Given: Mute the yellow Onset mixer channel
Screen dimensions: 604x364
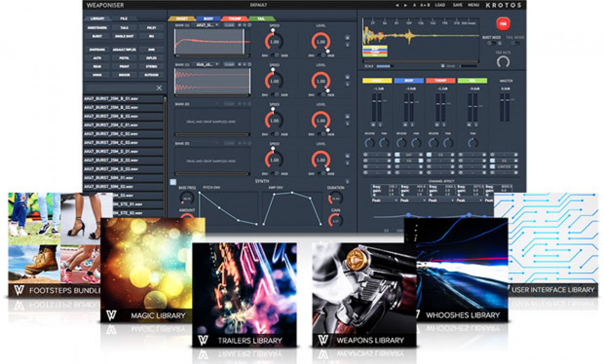Looking at the screenshot, I should [x=374, y=124].
